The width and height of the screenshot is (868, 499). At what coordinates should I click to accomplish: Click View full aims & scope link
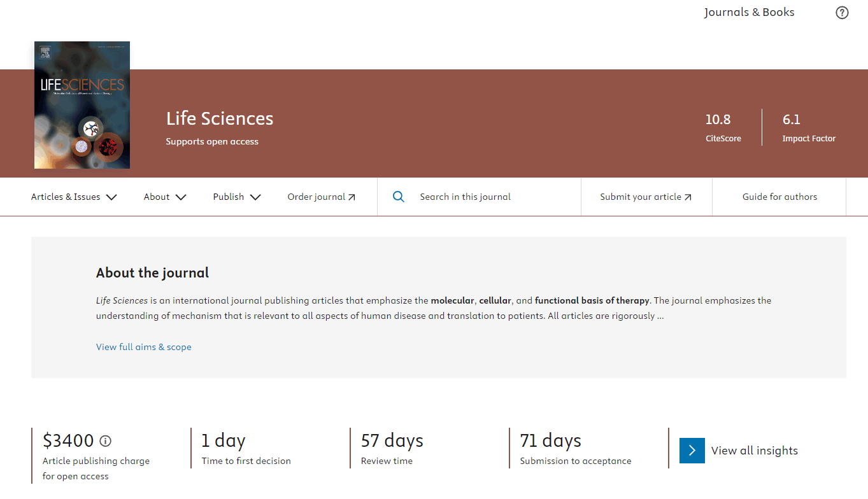point(144,347)
